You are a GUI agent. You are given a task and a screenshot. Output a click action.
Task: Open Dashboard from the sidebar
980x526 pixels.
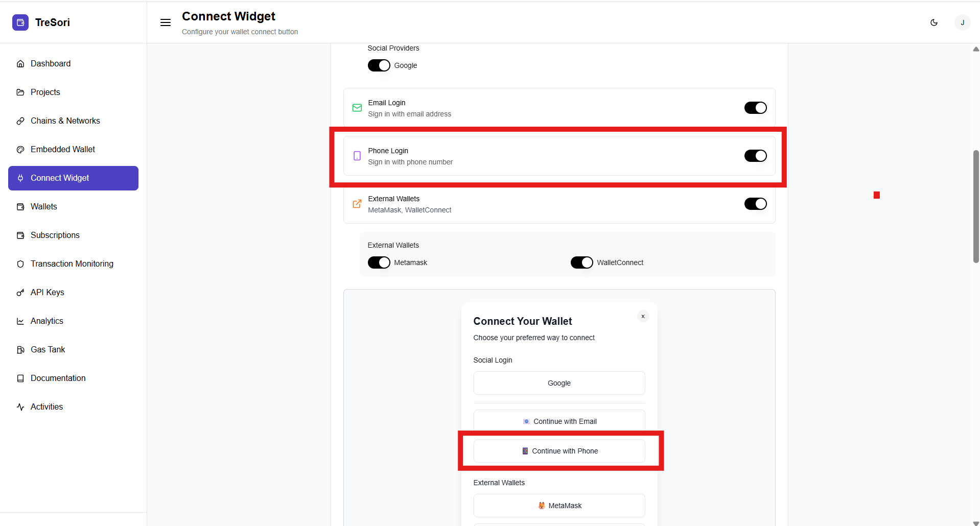tap(51, 63)
